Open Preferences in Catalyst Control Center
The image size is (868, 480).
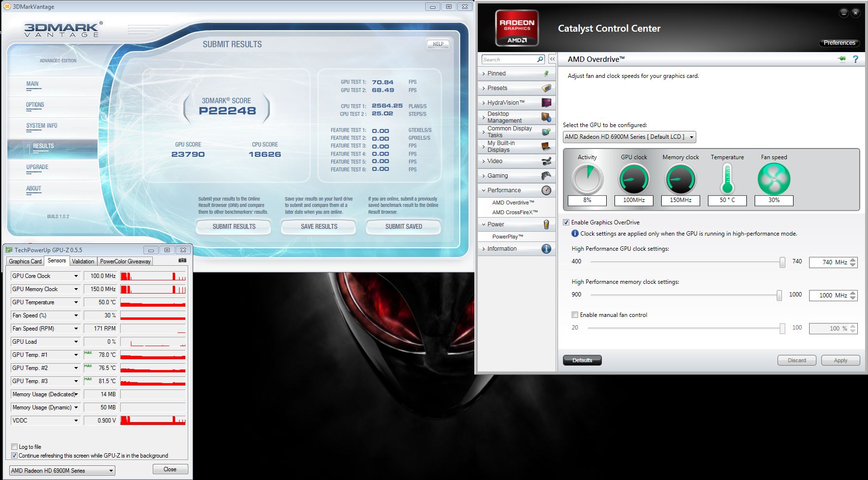point(839,43)
